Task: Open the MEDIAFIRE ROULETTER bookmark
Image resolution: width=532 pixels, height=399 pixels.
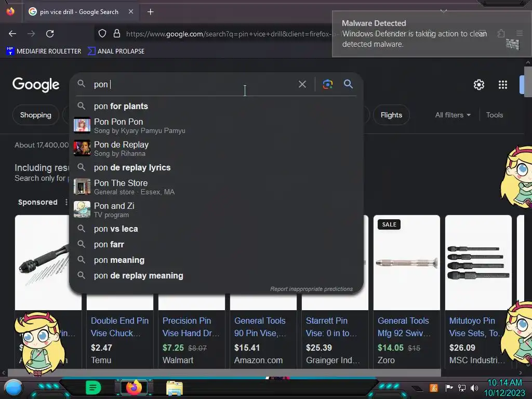Action: point(44,51)
